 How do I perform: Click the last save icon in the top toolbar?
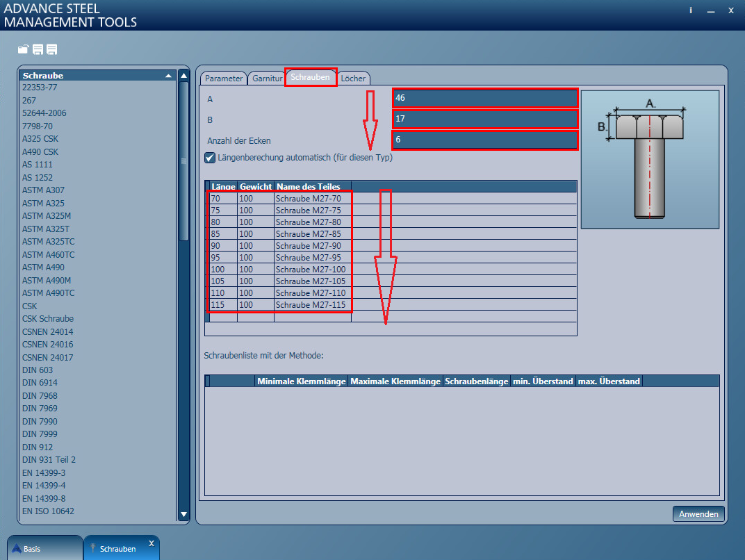point(52,49)
